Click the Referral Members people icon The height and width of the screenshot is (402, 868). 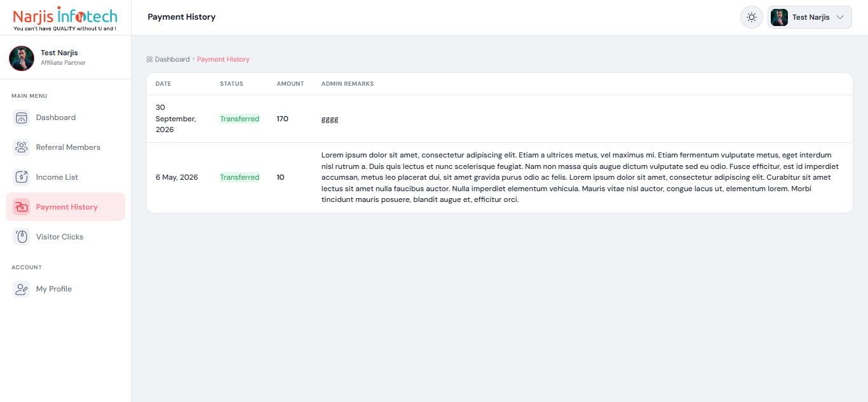(22, 147)
